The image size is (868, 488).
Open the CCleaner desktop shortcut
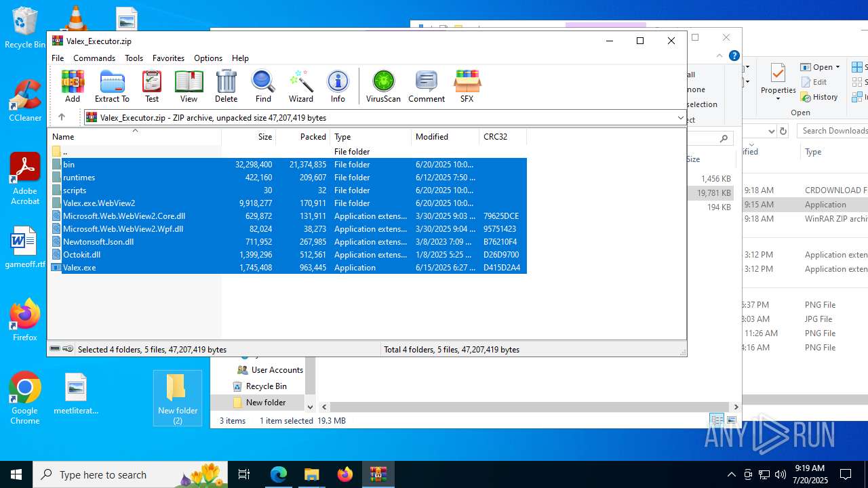[25, 101]
